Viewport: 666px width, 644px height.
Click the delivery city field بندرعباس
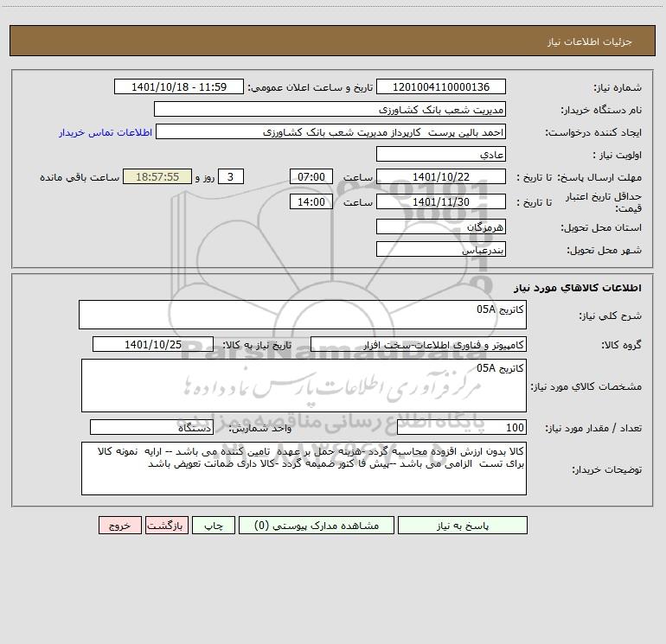[x=441, y=249]
